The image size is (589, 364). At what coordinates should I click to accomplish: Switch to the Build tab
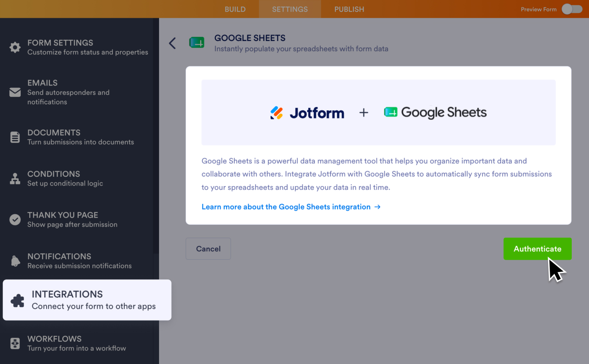pos(235,9)
